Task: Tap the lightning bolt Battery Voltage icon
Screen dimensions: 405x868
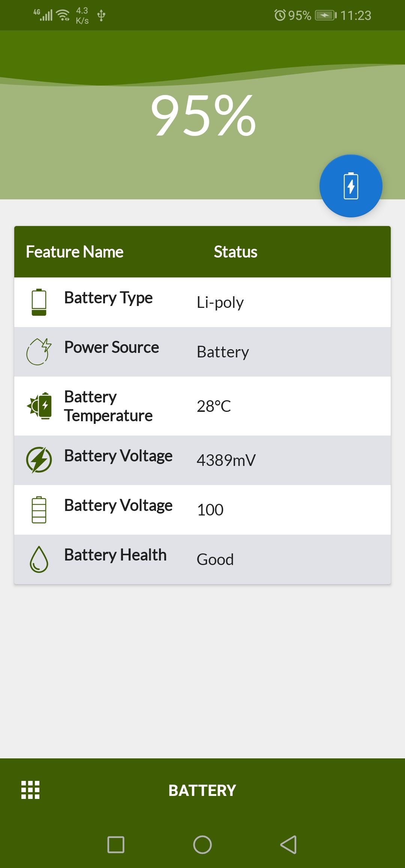Action: [x=39, y=460]
